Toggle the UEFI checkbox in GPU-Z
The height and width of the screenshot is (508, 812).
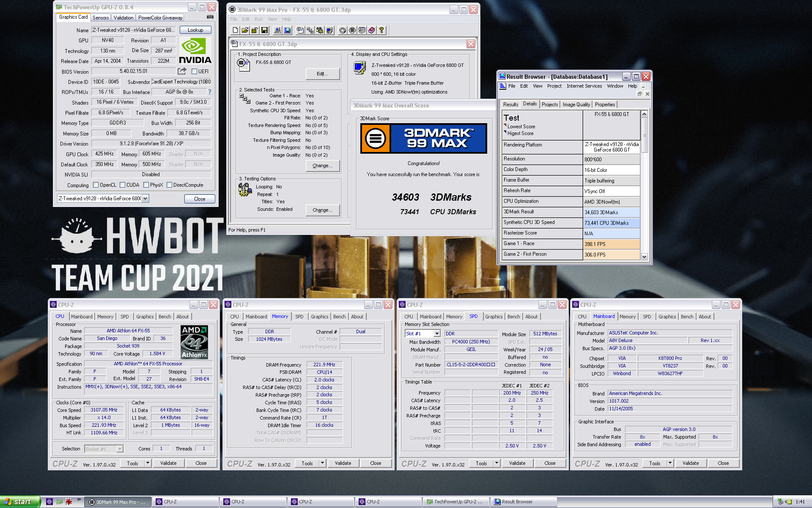click(195, 72)
